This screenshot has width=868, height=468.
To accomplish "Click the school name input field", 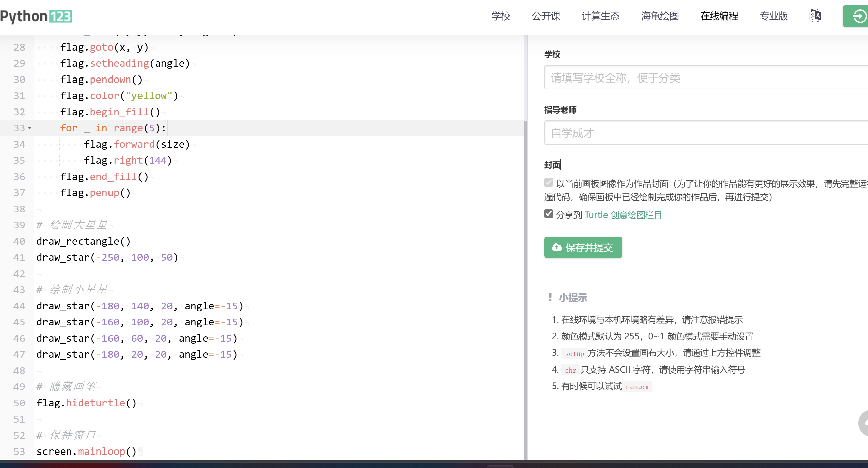I will [x=704, y=78].
